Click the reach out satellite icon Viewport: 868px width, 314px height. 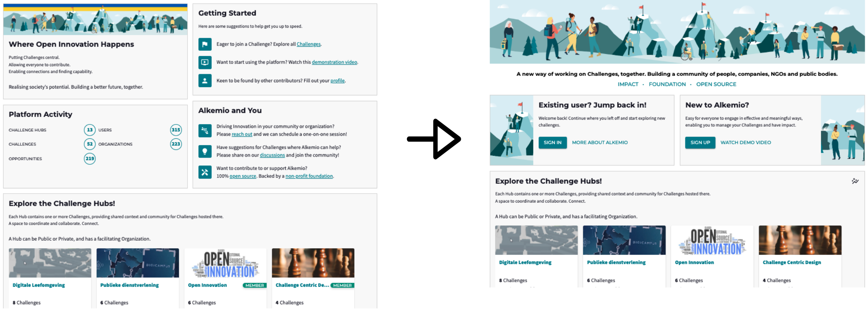(205, 130)
